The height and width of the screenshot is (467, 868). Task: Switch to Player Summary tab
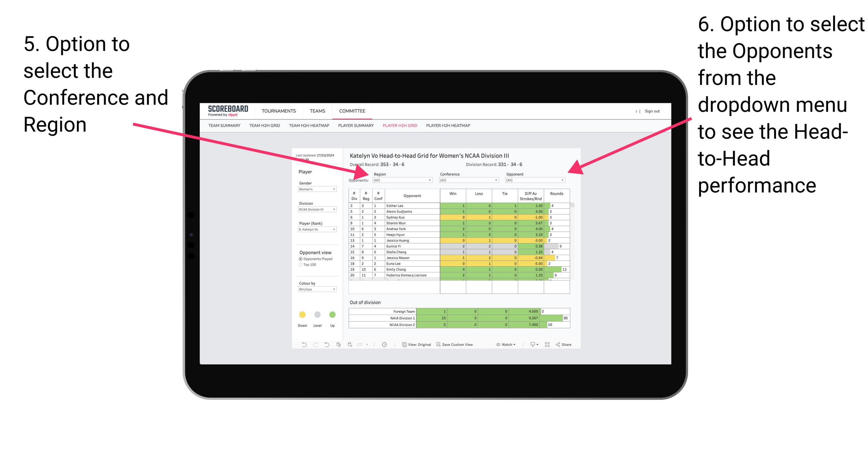point(357,128)
